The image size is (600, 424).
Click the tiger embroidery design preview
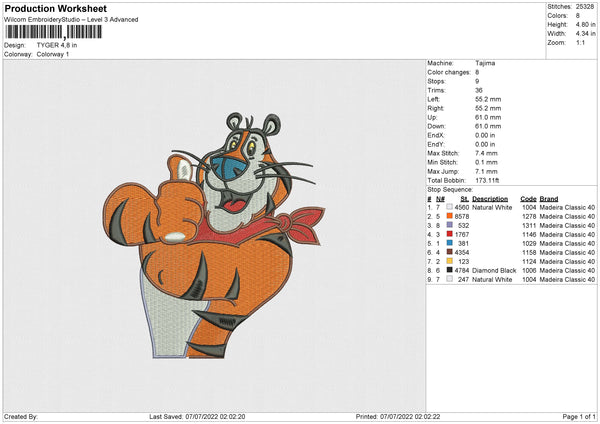214,235
